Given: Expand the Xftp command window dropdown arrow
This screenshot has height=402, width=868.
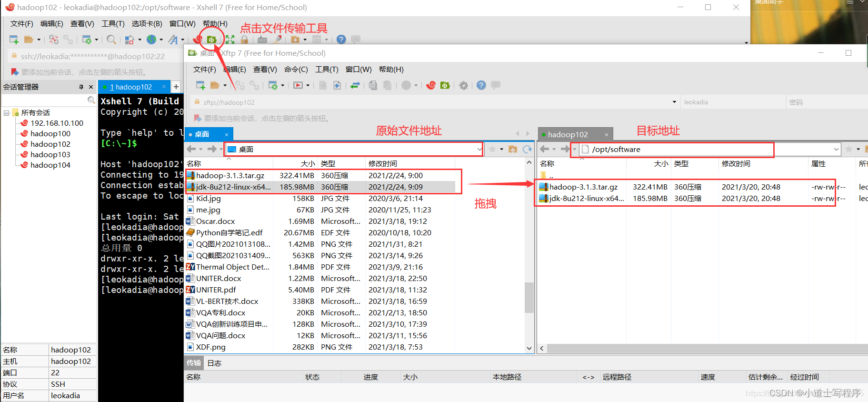Looking at the screenshot, I should coord(308,85).
